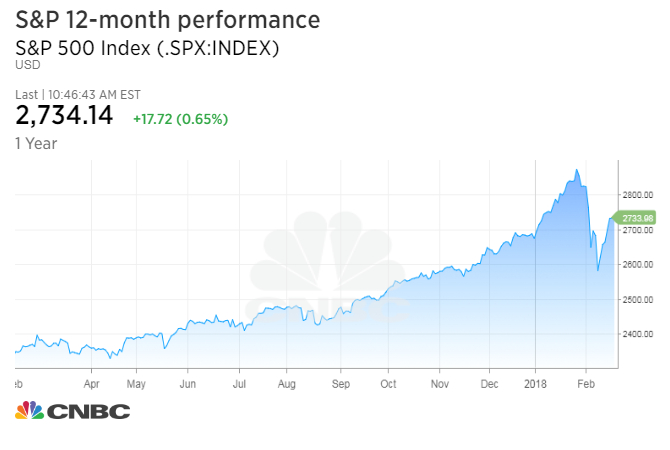Click the Apr label on the x-axis

tap(92, 382)
